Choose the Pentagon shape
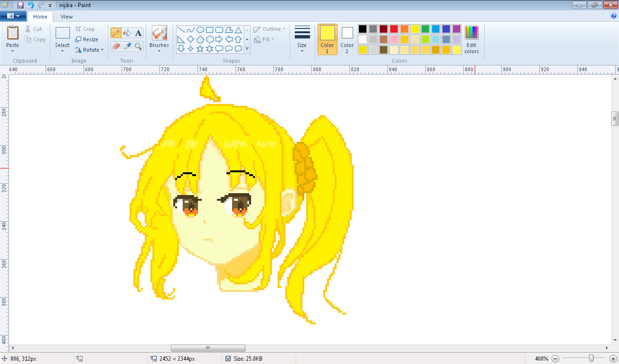This screenshot has width=619, height=364. pos(200,39)
